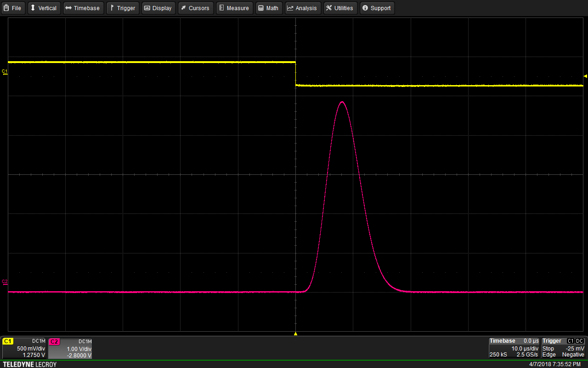Click the date and time display
The width and height of the screenshot is (588, 368).
click(554, 364)
